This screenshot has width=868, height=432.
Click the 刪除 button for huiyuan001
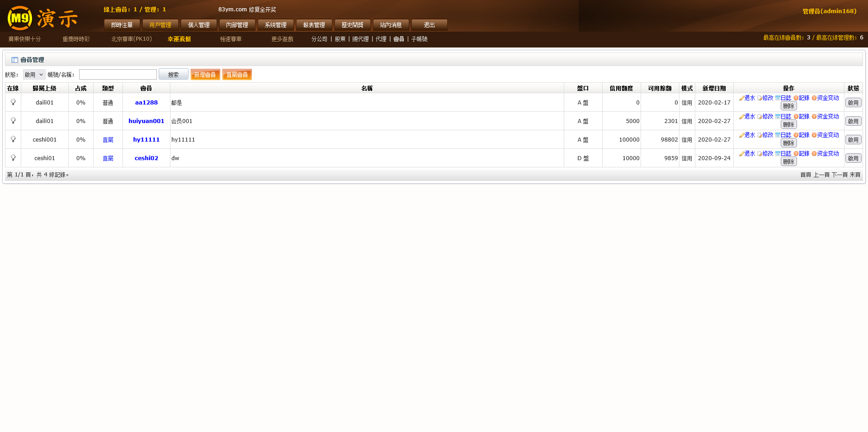[788, 124]
